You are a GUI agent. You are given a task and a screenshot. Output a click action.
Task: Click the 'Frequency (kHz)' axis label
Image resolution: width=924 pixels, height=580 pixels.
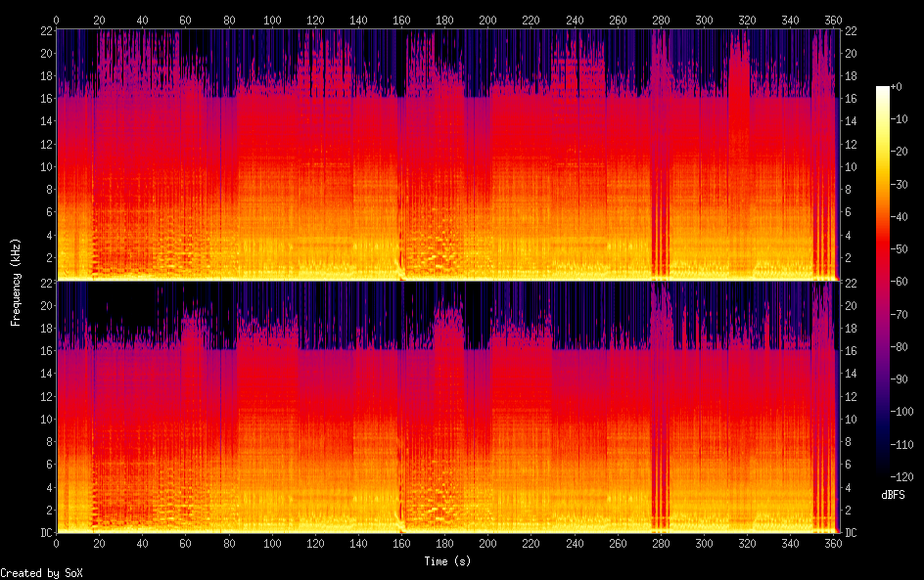point(16,281)
